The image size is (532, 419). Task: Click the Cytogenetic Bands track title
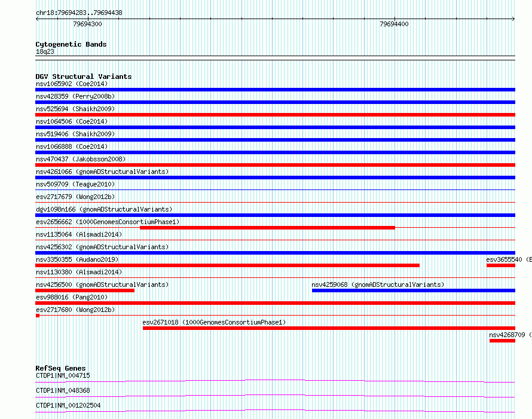(x=71, y=44)
